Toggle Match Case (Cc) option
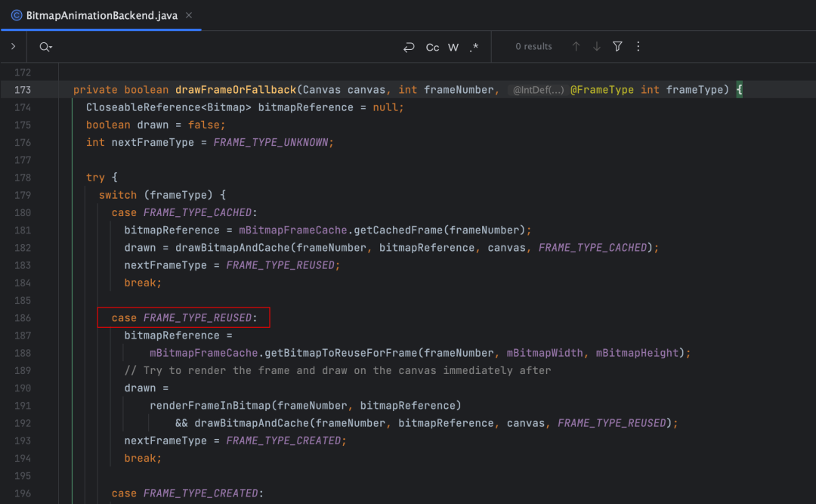 432,47
